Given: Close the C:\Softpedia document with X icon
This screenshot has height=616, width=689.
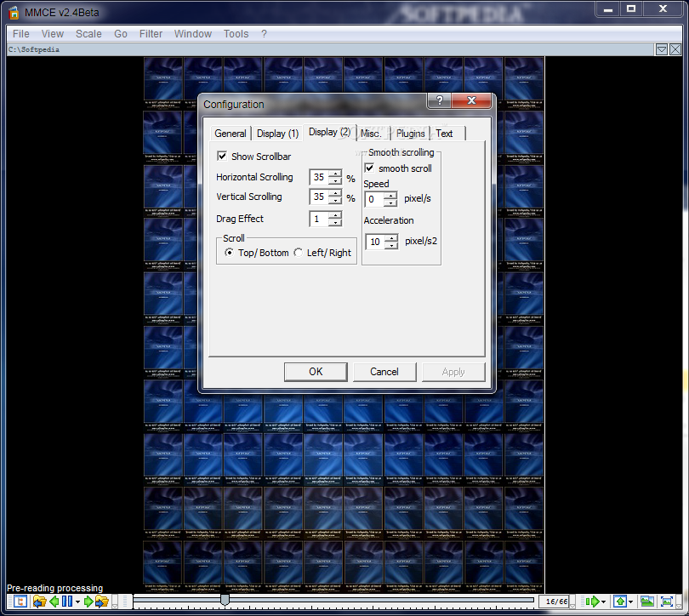Looking at the screenshot, I should click(x=675, y=49).
